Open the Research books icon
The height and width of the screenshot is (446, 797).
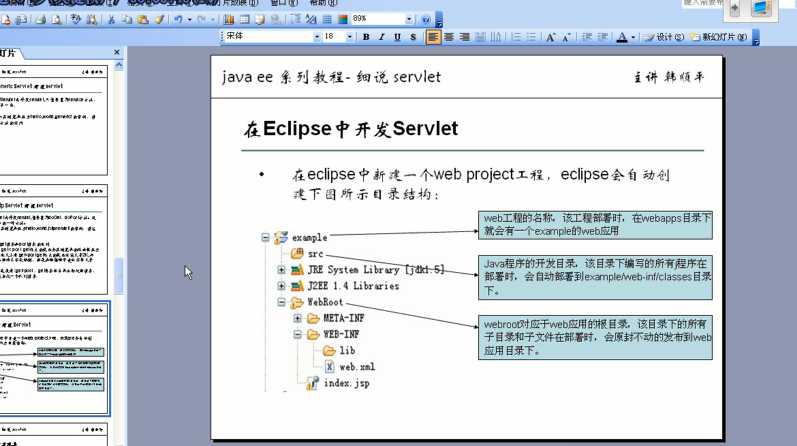click(91, 20)
